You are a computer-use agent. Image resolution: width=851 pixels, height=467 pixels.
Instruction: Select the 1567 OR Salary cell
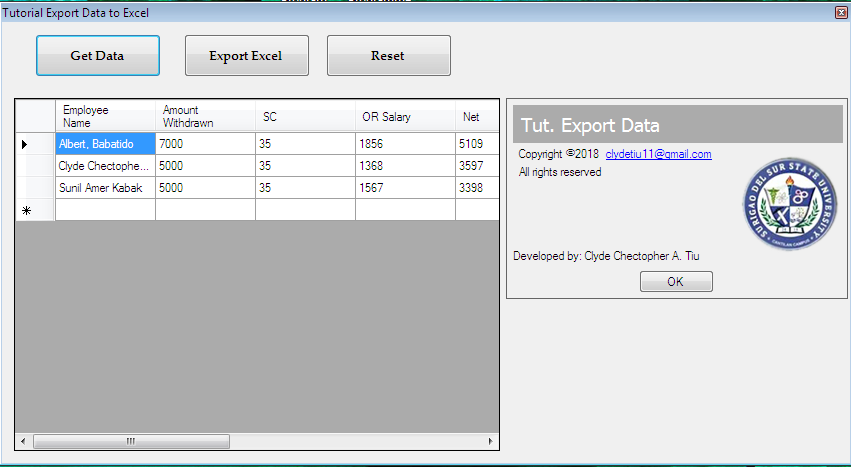[x=405, y=187]
